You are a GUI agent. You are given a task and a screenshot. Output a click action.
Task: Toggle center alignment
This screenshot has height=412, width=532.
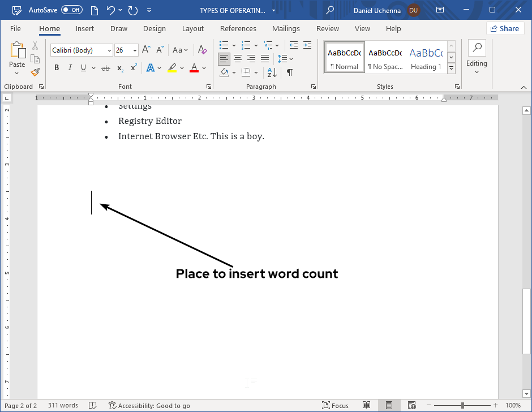pos(238,58)
